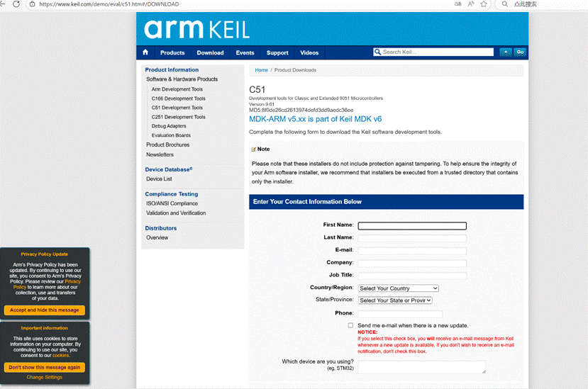
Task: Open the Change Settings link
Action: [44, 378]
